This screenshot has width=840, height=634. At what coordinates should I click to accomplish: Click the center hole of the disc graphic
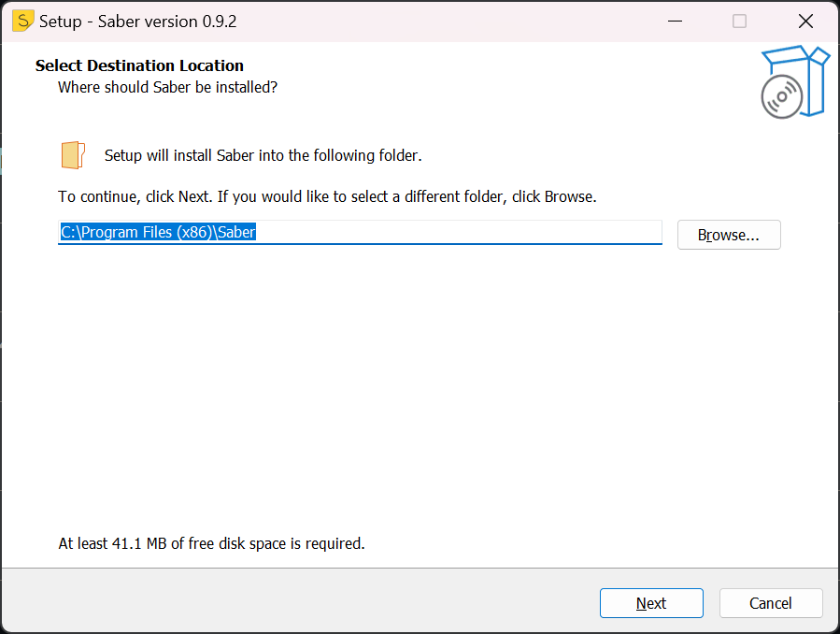coord(782,97)
